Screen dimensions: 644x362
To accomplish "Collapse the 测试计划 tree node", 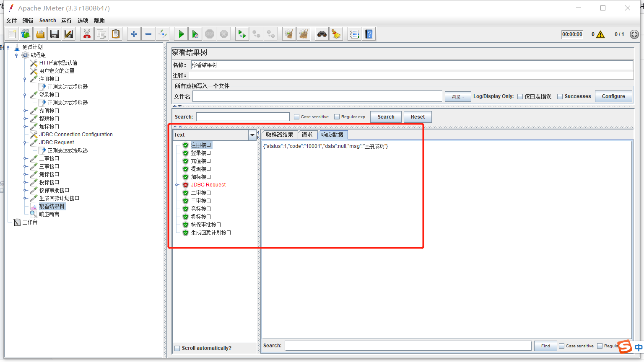I will [x=8, y=47].
